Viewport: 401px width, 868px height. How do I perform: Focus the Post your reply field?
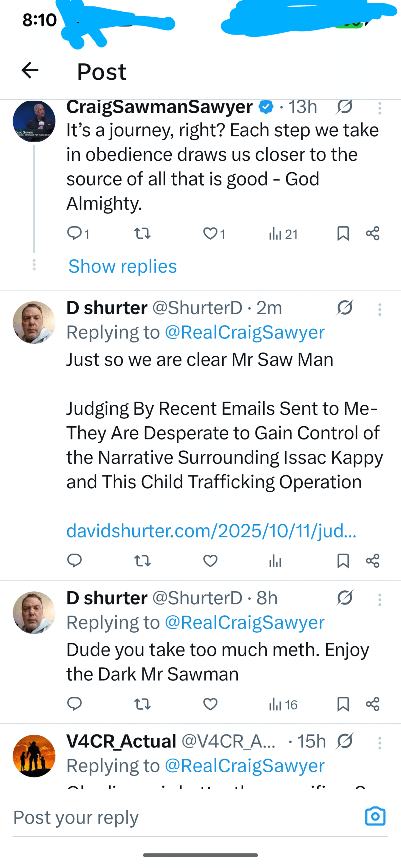170,817
